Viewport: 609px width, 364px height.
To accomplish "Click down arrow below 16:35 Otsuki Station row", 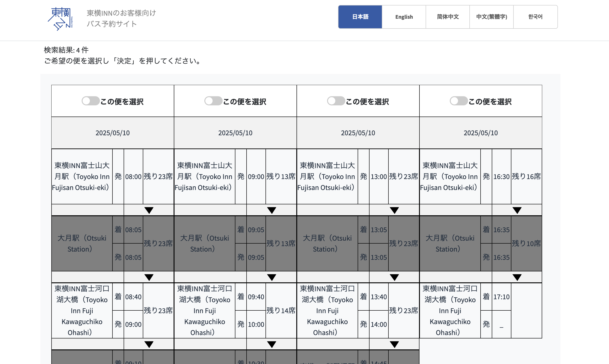I will pos(517,277).
